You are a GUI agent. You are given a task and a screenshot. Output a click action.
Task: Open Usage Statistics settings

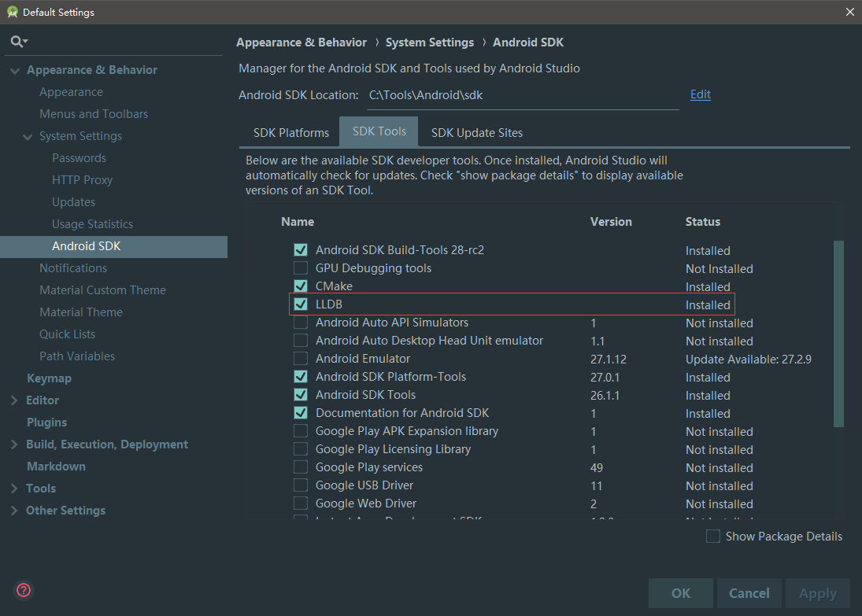92,223
